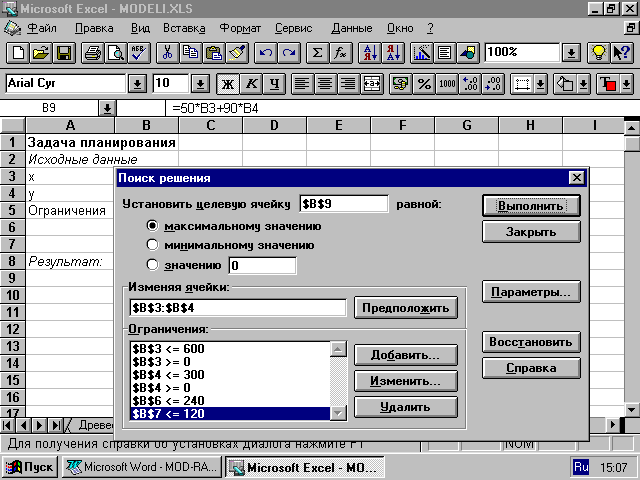Click the Sort Ascending icon

click(x=369, y=53)
